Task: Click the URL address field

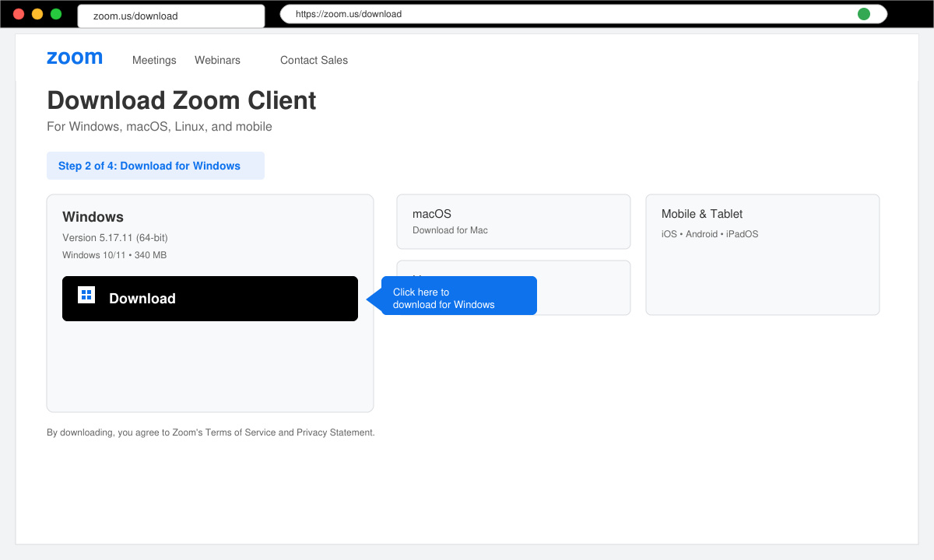Action: point(584,14)
